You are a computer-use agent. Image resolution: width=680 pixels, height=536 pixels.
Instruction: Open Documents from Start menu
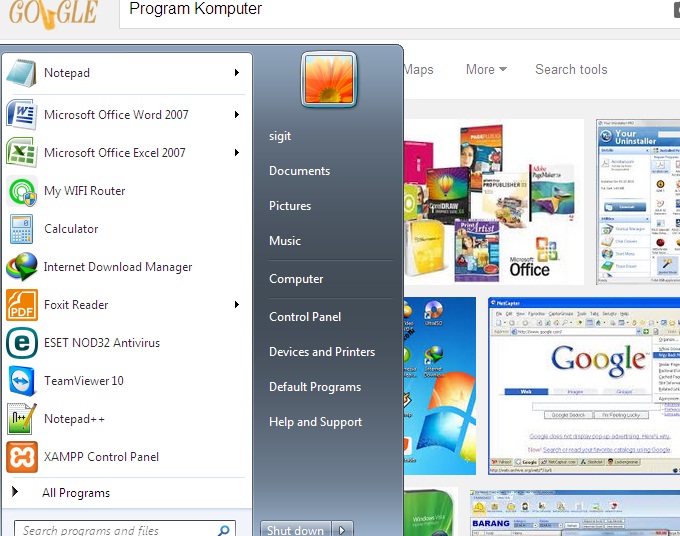pyautogui.click(x=300, y=171)
